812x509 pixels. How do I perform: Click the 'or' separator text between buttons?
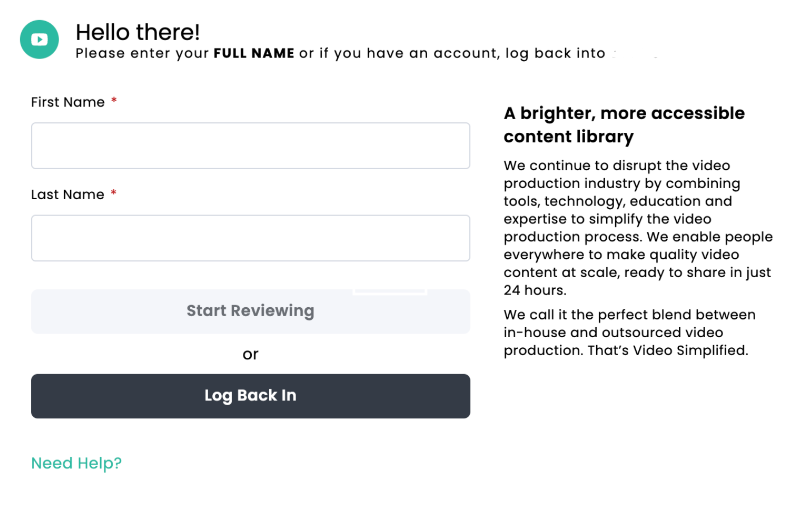click(x=251, y=355)
